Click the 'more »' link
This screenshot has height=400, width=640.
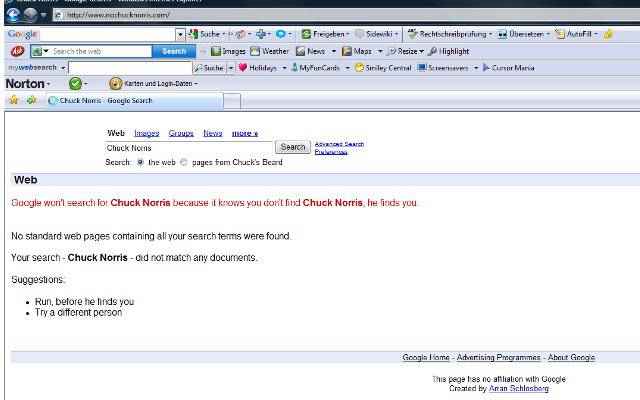(x=245, y=133)
